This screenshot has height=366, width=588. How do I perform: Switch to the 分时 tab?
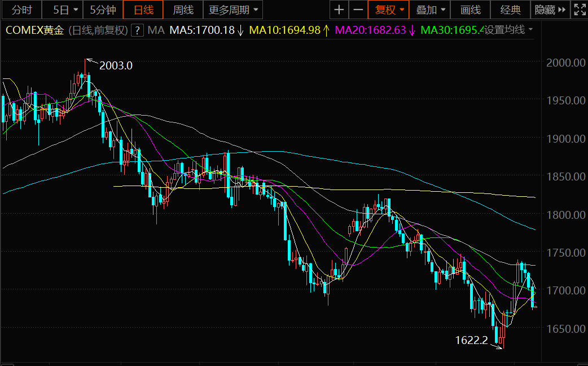pos(21,10)
